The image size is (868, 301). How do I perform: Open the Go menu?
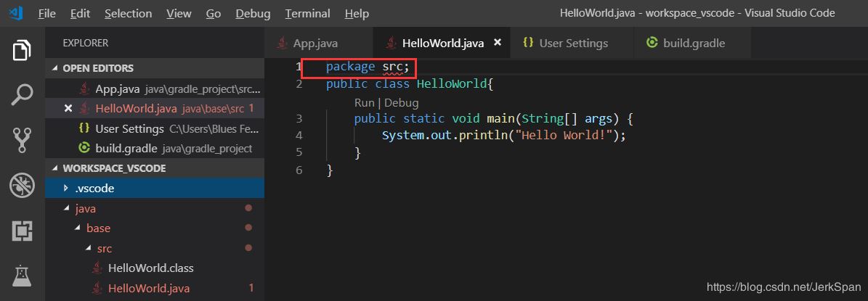click(214, 13)
